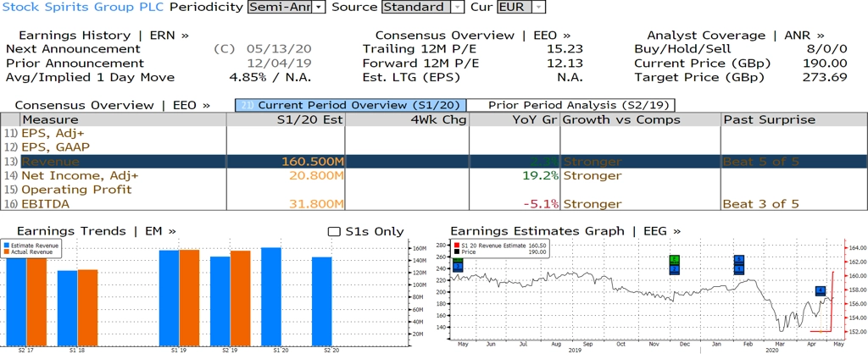
Task: Click the blue Estimate Revenue legend swatch
Action: 6,245
